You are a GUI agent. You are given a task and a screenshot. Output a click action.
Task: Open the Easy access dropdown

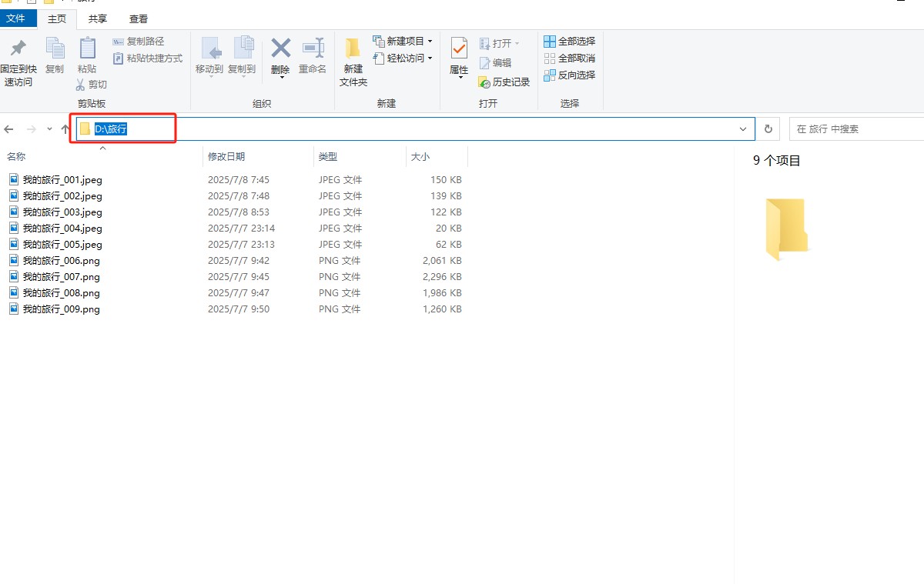click(403, 58)
